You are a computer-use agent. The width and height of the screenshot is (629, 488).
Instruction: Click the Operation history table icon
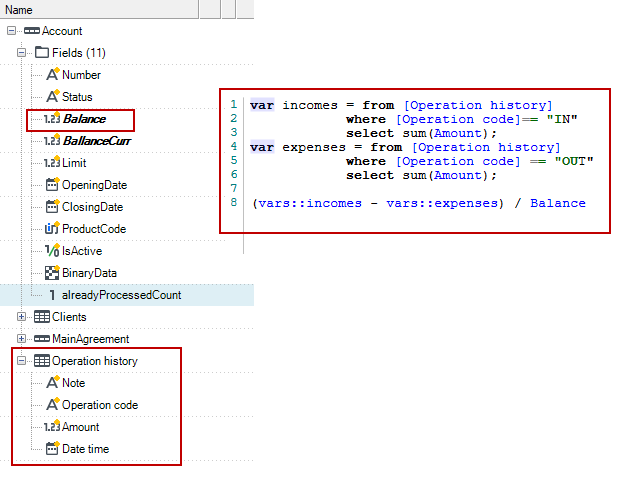(x=42, y=361)
